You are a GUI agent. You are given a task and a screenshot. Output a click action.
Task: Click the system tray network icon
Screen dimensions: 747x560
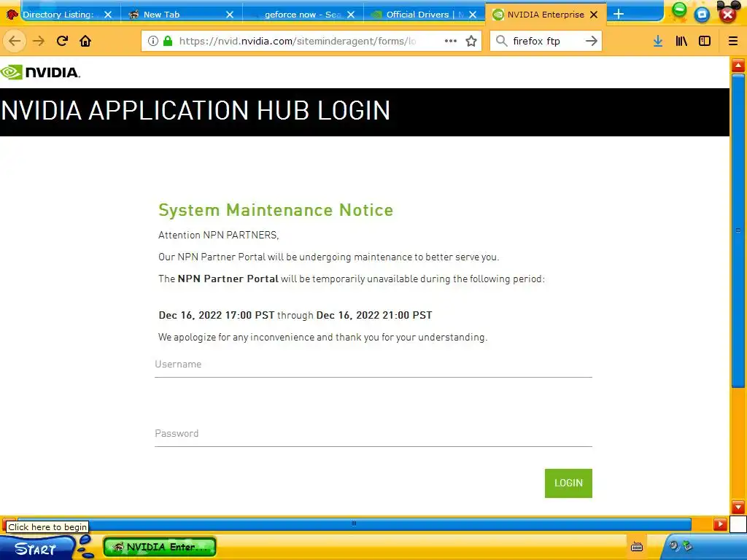pyautogui.click(x=687, y=545)
